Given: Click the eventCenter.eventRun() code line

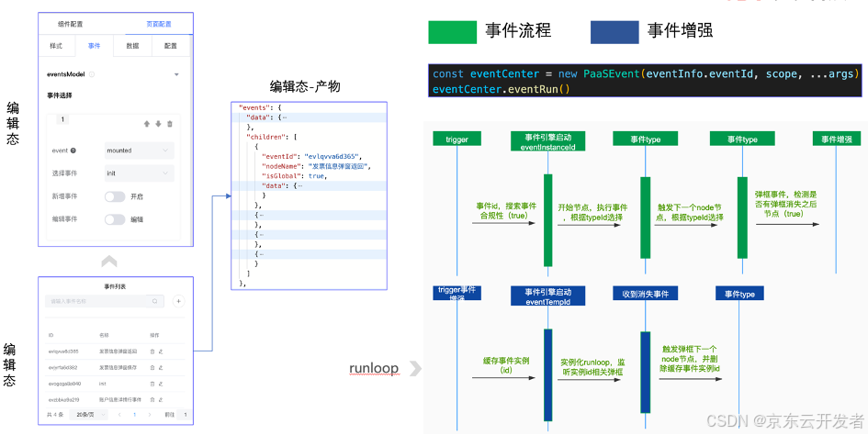Looking at the screenshot, I should point(501,89).
